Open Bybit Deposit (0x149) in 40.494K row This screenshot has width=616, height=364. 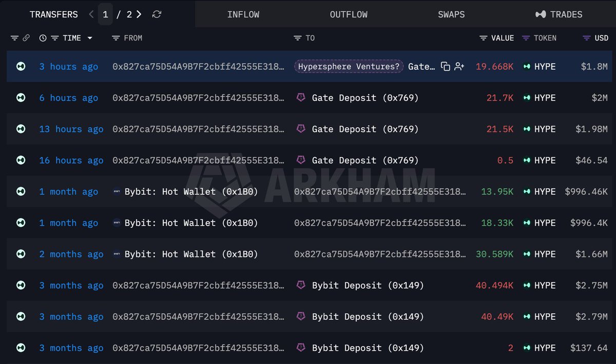(368, 286)
